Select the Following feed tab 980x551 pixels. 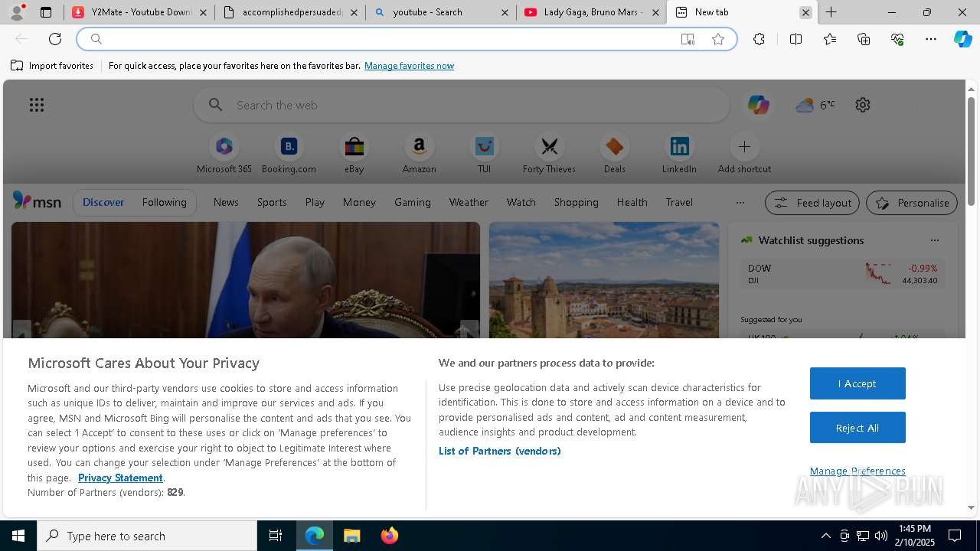[164, 202]
